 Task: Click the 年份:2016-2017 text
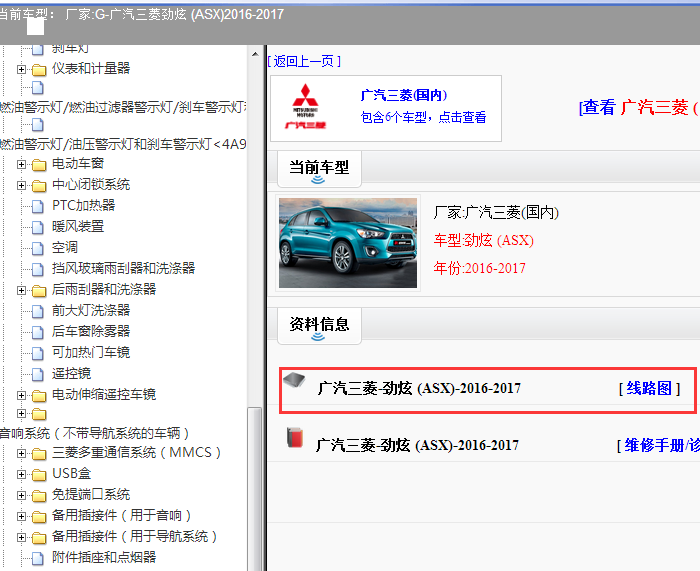click(479, 268)
